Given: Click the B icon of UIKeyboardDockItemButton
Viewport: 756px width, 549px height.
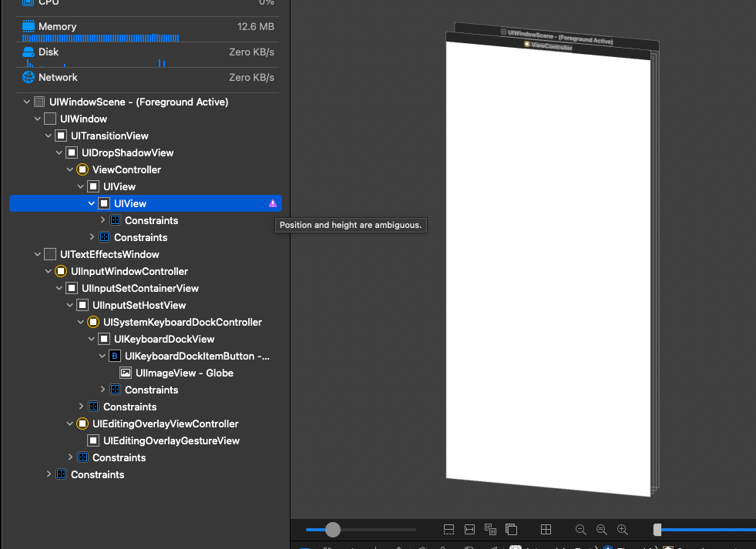Looking at the screenshot, I should (115, 356).
